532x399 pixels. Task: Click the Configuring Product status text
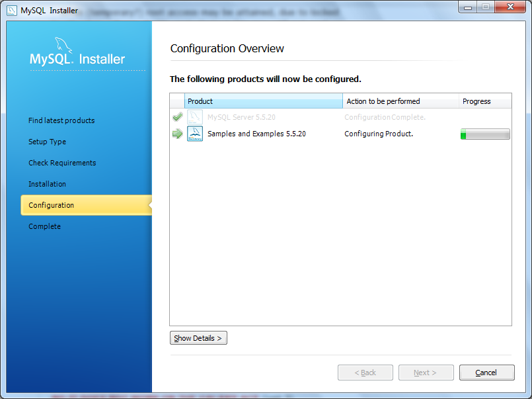pyautogui.click(x=379, y=134)
